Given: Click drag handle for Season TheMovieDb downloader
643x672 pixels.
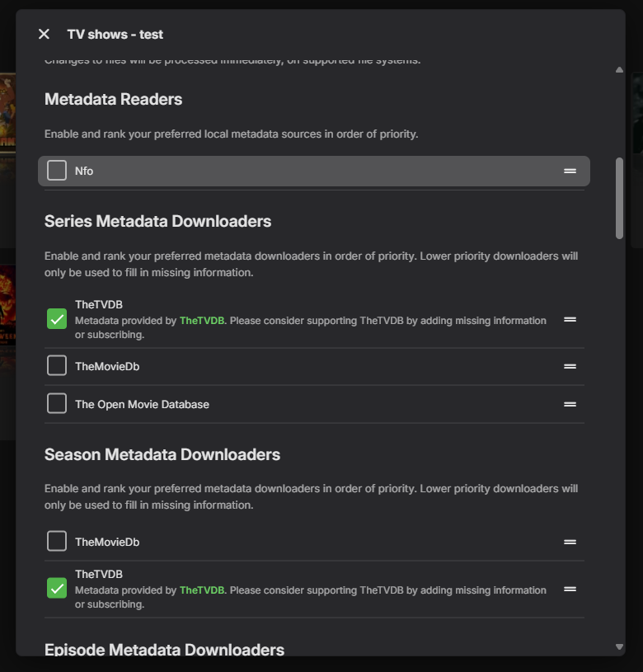Looking at the screenshot, I should 570,542.
